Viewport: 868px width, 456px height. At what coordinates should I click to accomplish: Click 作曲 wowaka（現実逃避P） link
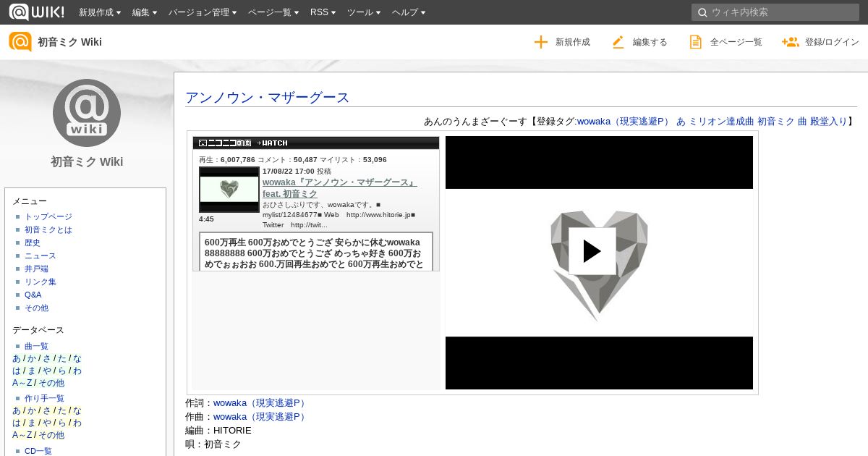pyautogui.click(x=260, y=417)
